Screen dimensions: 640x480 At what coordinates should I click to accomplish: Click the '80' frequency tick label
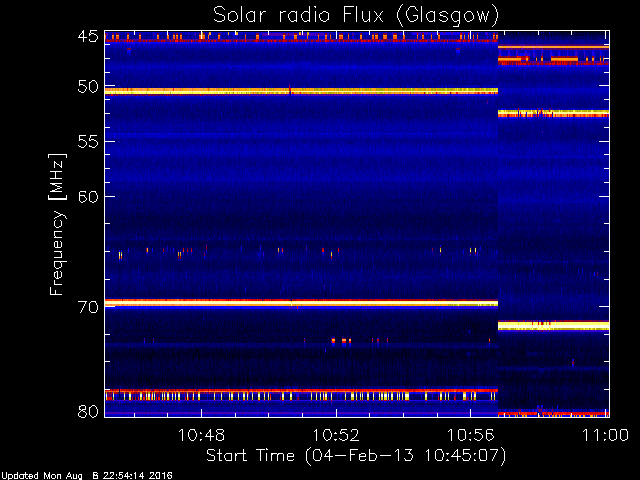click(x=88, y=411)
